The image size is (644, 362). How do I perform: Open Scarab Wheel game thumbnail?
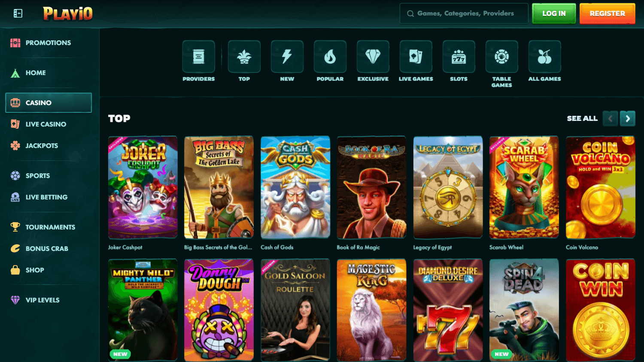pyautogui.click(x=524, y=187)
